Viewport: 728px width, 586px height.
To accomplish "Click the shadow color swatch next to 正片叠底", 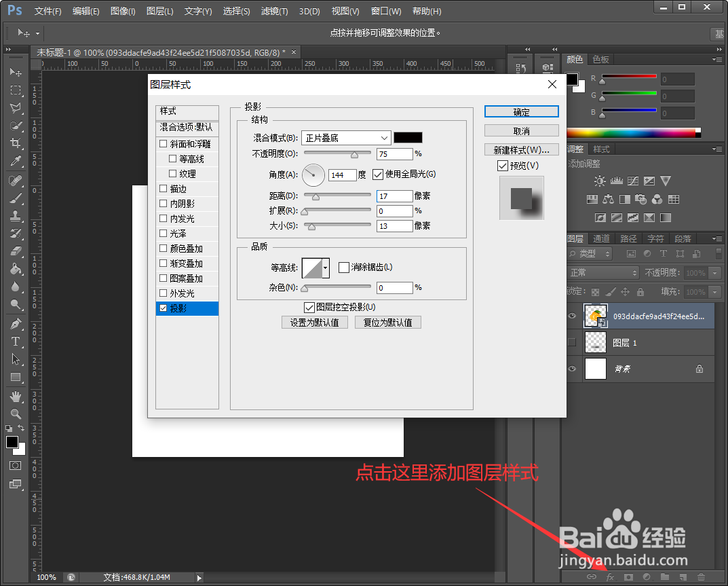I will [x=407, y=137].
